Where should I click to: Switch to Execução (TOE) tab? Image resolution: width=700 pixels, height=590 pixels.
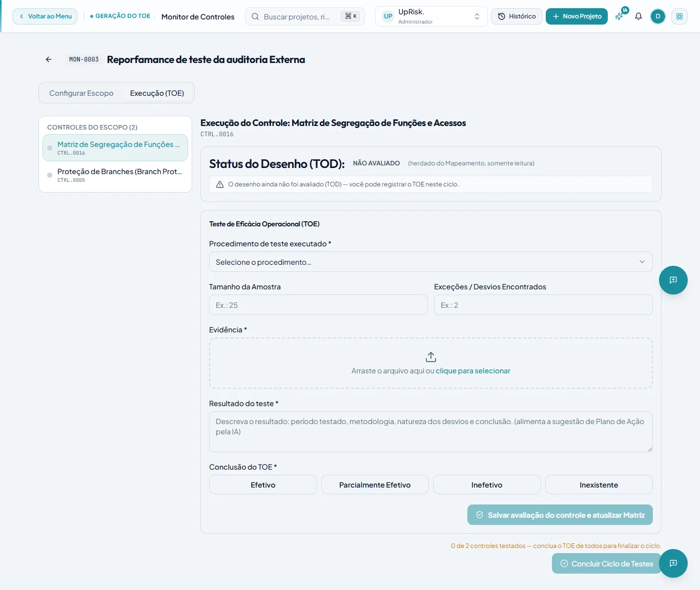coord(157,93)
